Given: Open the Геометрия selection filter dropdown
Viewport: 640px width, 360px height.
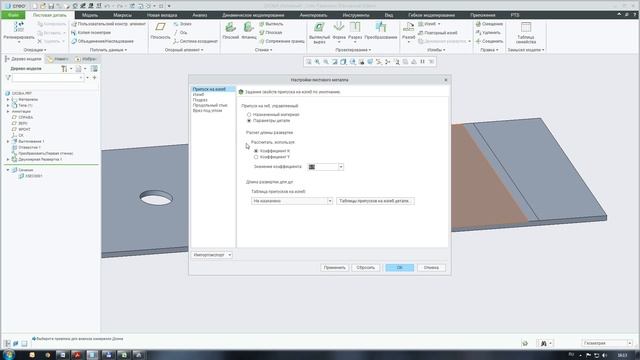Looking at the screenshot, I should tap(607, 343).
